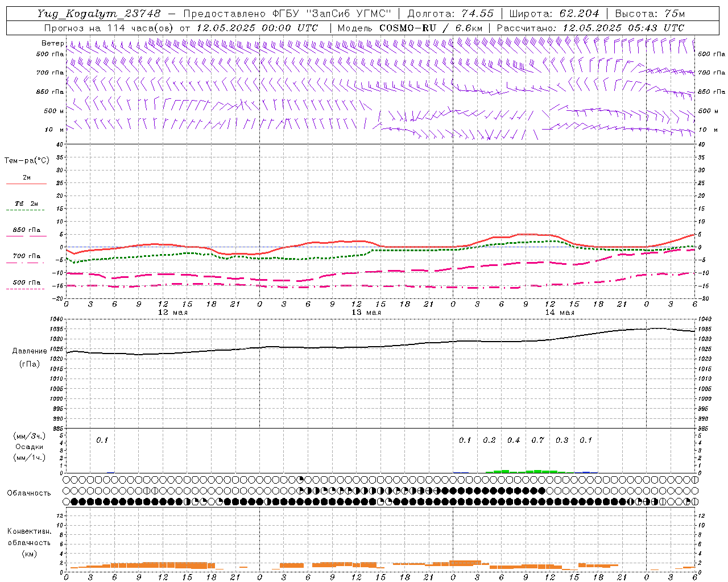
Task: Click the Тем-ра(°C) axis title
Action: tap(27, 161)
